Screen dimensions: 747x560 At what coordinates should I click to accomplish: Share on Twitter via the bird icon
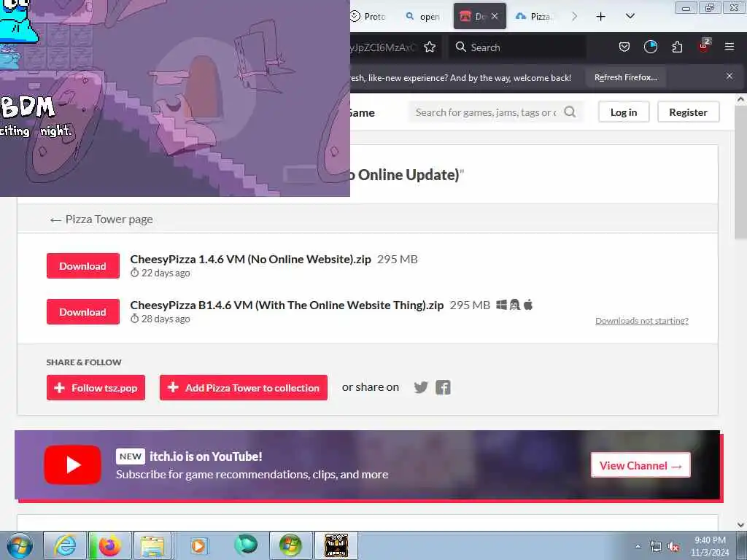click(421, 387)
